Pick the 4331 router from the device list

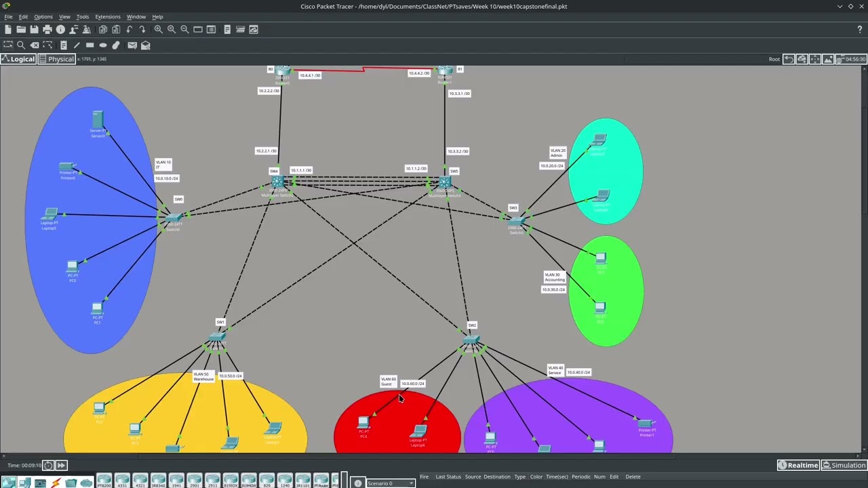122,481
